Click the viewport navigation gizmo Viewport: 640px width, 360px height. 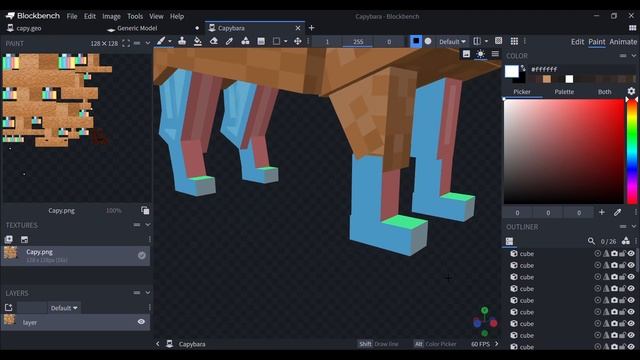point(485,322)
